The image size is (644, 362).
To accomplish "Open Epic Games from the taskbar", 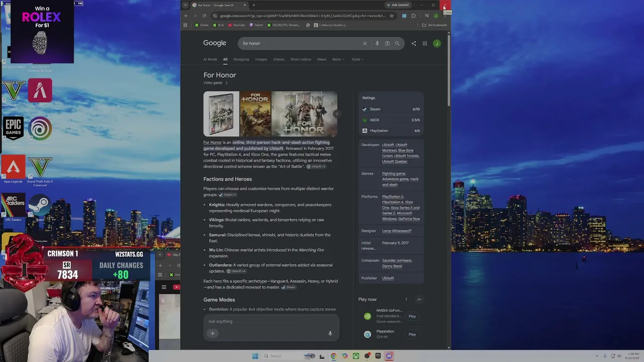I will [378, 356].
